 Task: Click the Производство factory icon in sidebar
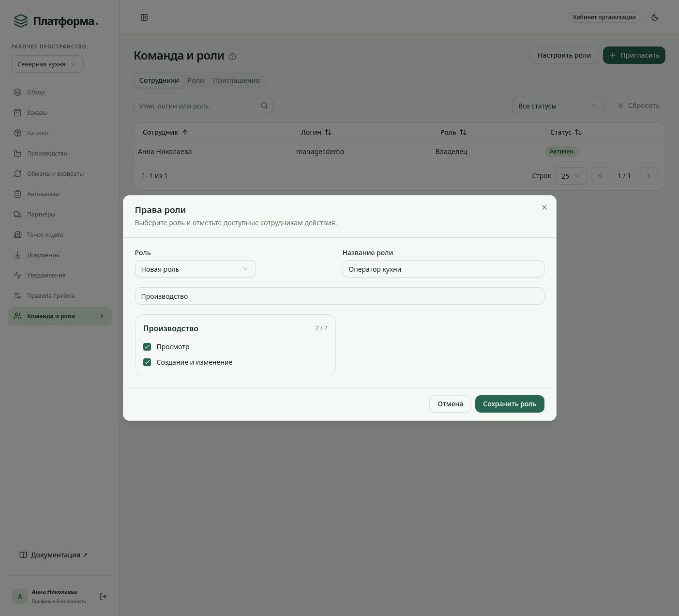pyautogui.click(x=18, y=153)
